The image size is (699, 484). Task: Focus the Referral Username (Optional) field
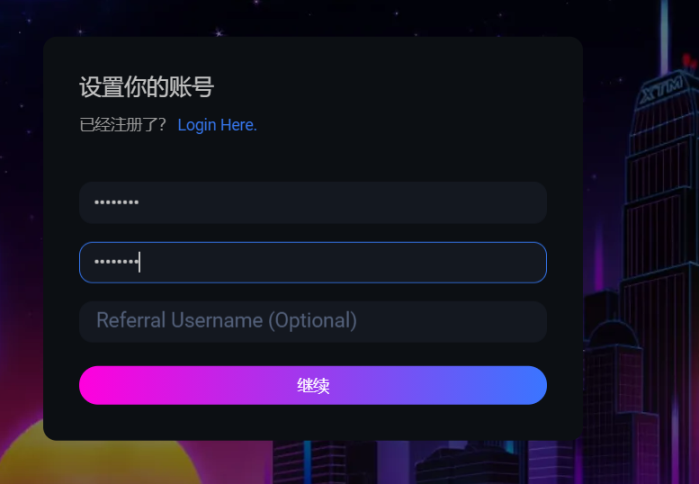coord(313,321)
